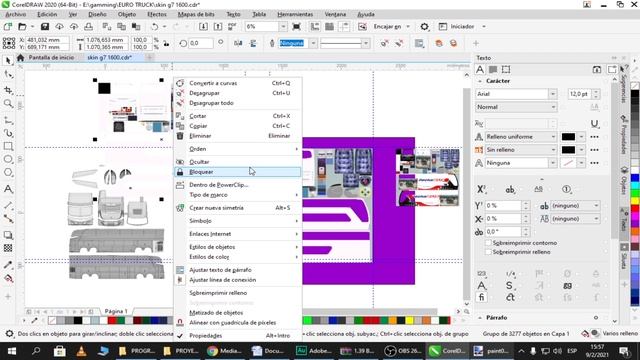Viewport: 640px width, 360px height.
Task: Click the Print icon in toolbar
Action: 88,27
